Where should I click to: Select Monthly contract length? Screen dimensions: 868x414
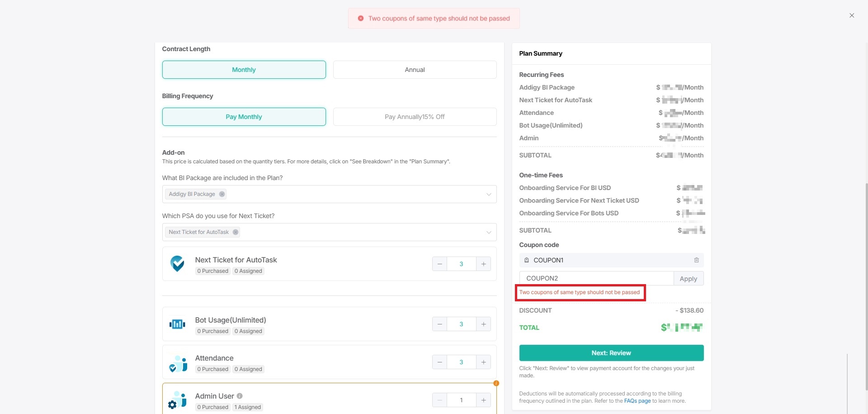tap(244, 70)
